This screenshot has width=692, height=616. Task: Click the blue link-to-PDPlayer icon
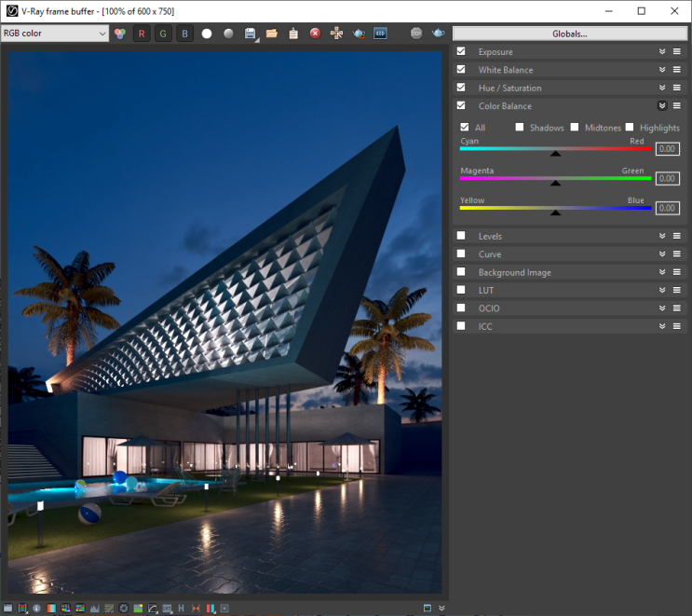pyautogui.click(x=380, y=34)
